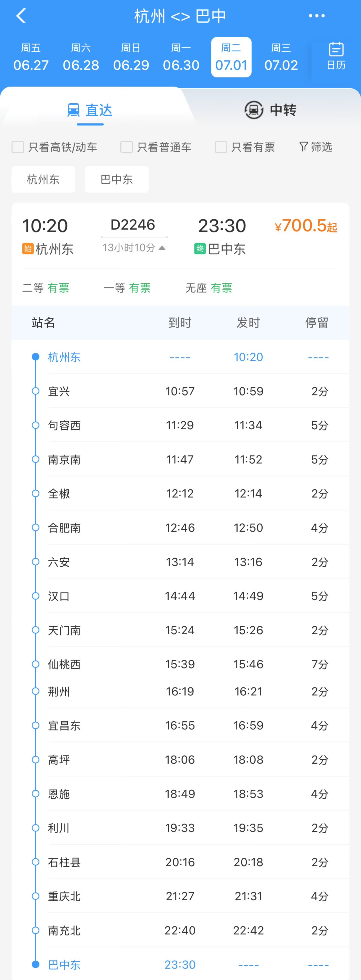
Task: Open the three-dot more menu
Action: [316, 16]
